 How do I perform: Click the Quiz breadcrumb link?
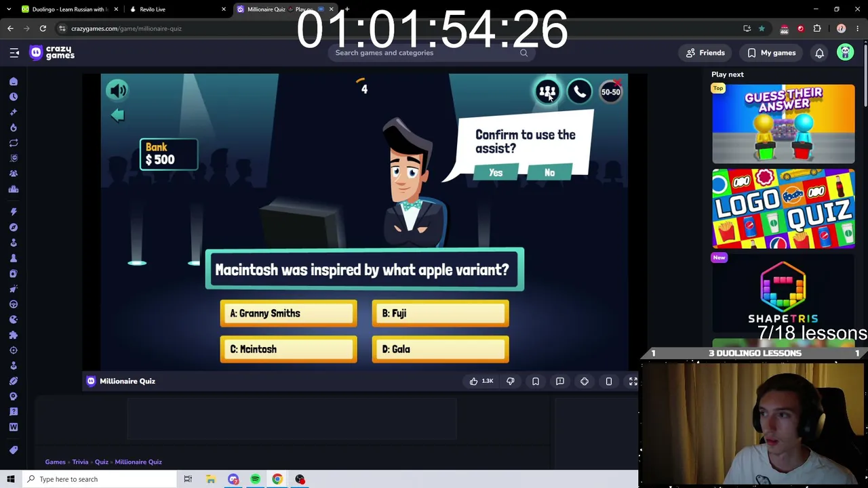click(101, 462)
